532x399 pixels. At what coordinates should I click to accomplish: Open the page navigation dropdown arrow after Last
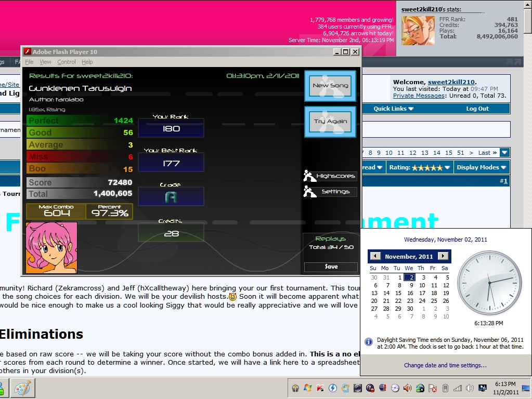[505, 153]
